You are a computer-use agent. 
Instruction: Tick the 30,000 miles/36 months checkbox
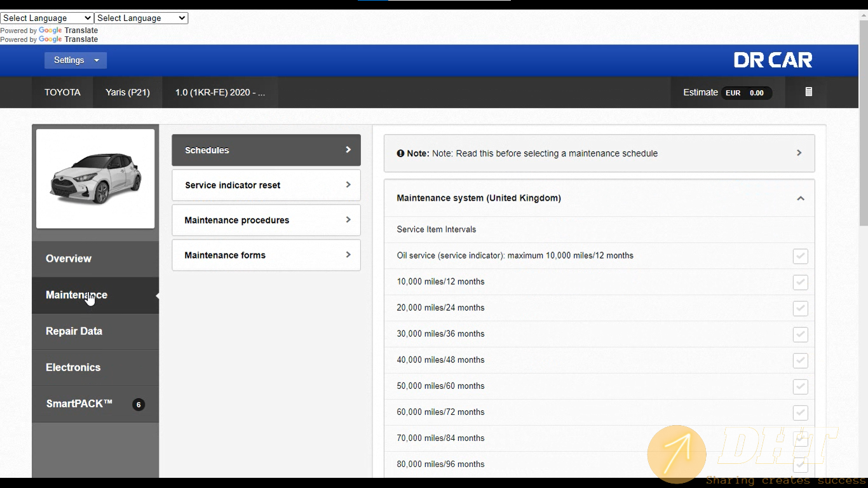click(800, 334)
